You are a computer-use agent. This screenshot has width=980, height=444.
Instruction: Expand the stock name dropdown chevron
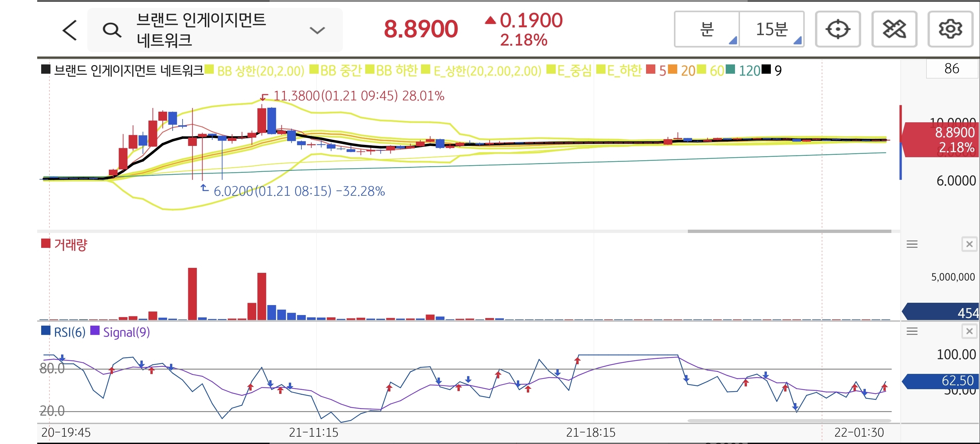(317, 30)
